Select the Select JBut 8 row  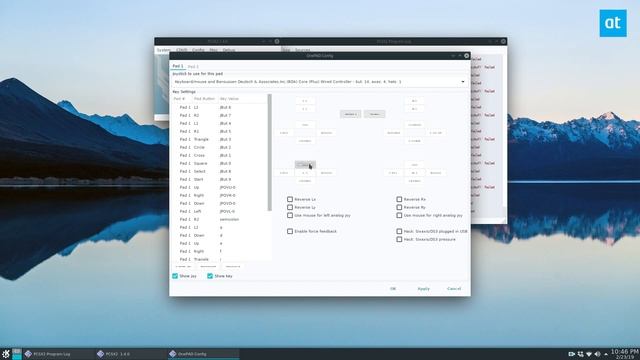pos(220,171)
